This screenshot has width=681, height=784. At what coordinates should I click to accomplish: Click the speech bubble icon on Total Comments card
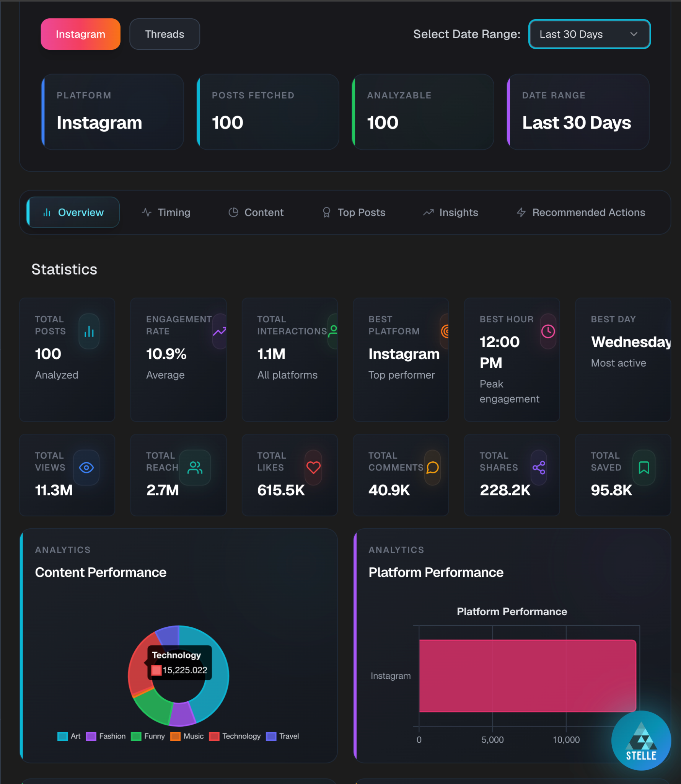433,468
